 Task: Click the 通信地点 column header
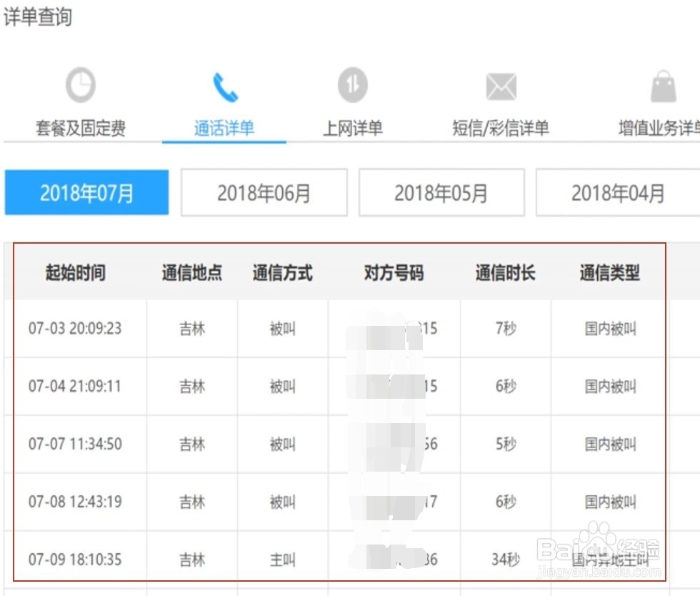191,272
